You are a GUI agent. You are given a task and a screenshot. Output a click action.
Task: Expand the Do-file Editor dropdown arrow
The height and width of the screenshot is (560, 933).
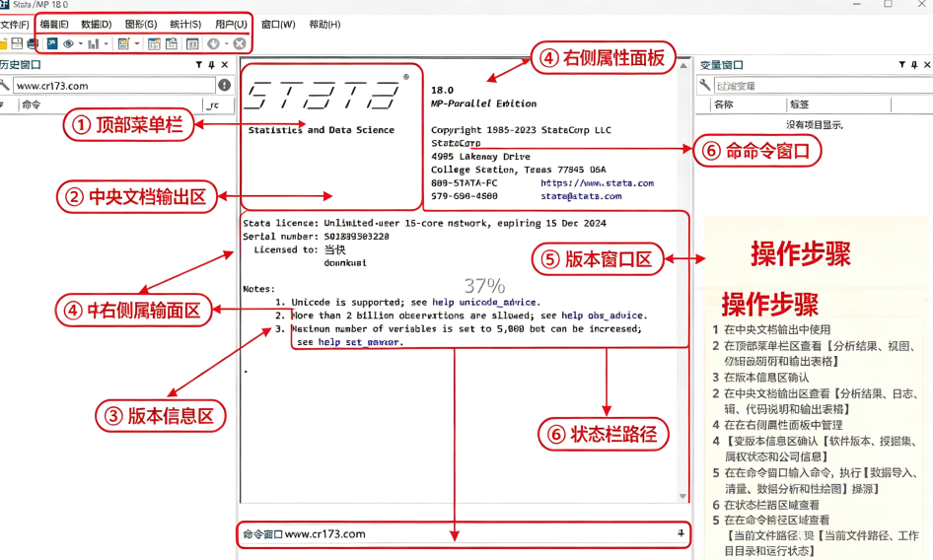pyautogui.click(x=137, y=43)
